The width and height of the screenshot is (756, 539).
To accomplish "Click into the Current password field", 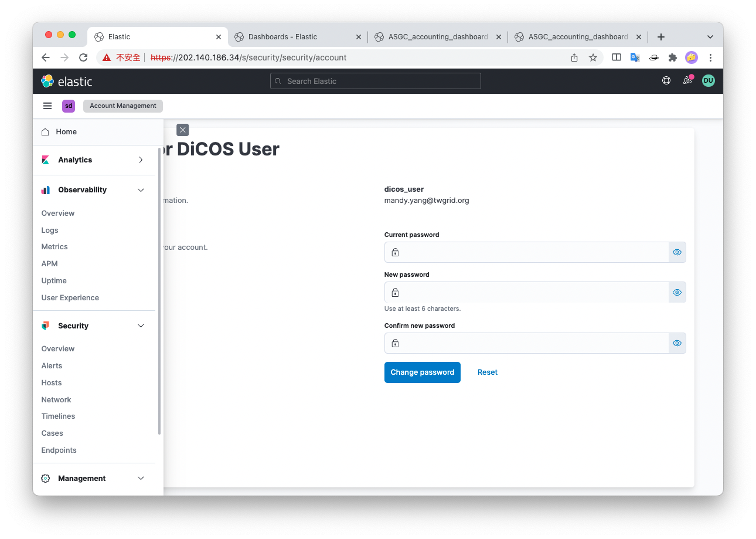I will click(x=527, y=252).
